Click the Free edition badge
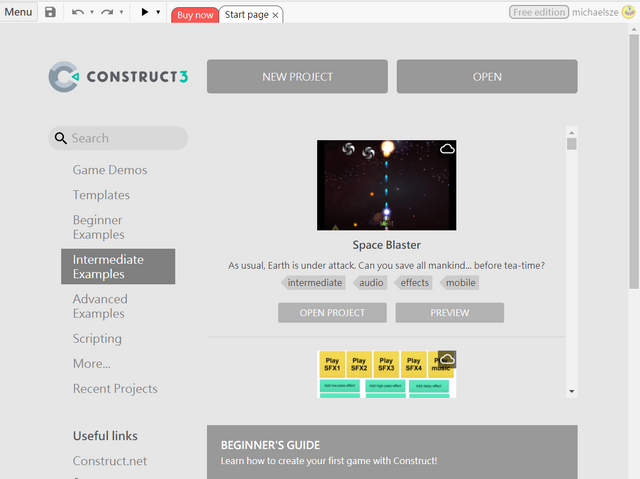Image resolution: width=640 pixels, height=479 pixels. [539, 12]
